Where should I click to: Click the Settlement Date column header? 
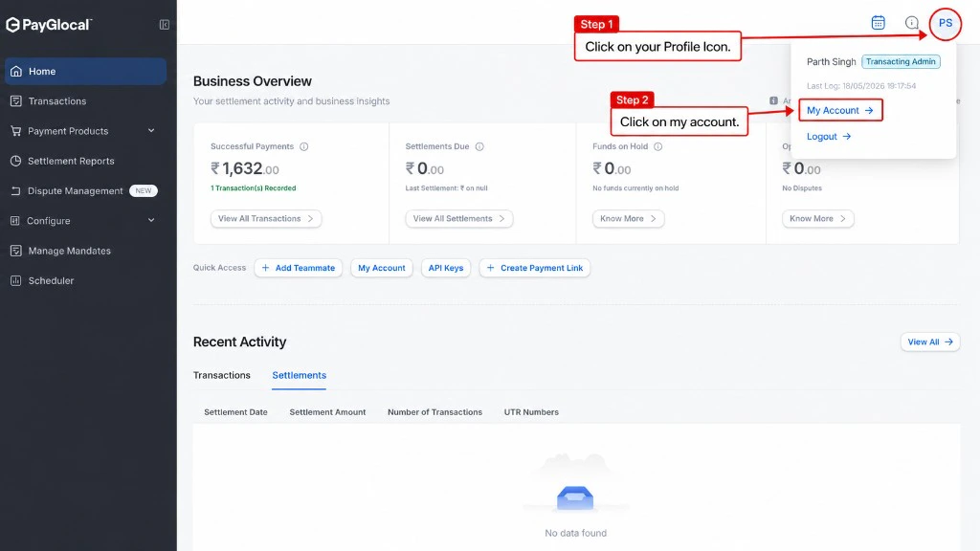click(235, 412)
